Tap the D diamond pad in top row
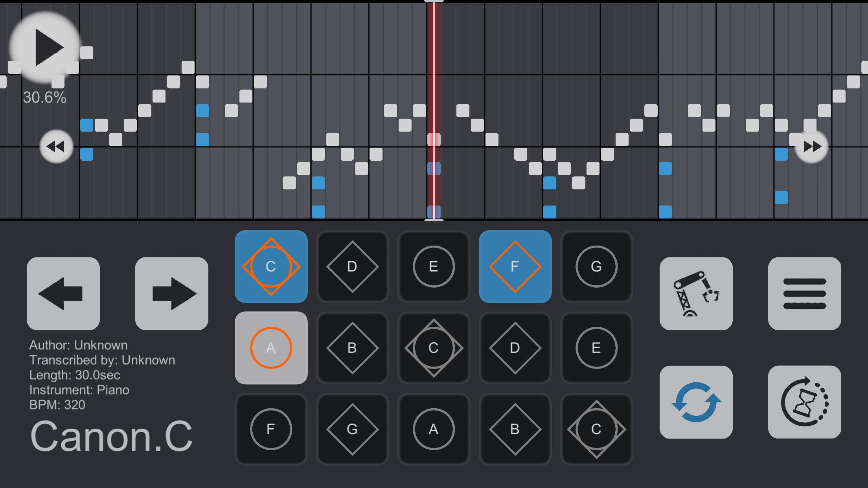This screenshot has height=488, width=868. point(352,266)
